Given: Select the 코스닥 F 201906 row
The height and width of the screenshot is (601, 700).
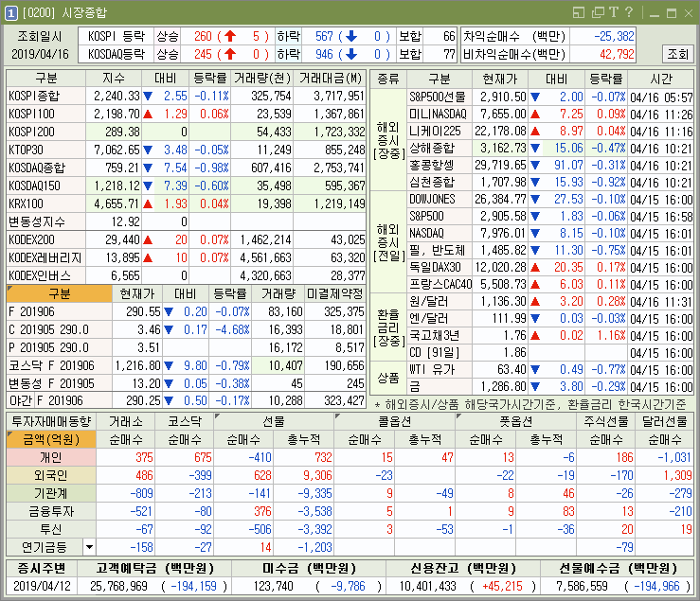Looking at the screenshot, I should (x=187, y=365).
